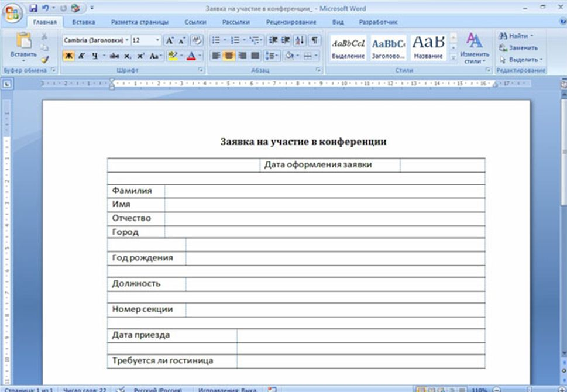Open the change case Aa dropdown
Screen dimensions: 567x392
pos(155,56)
